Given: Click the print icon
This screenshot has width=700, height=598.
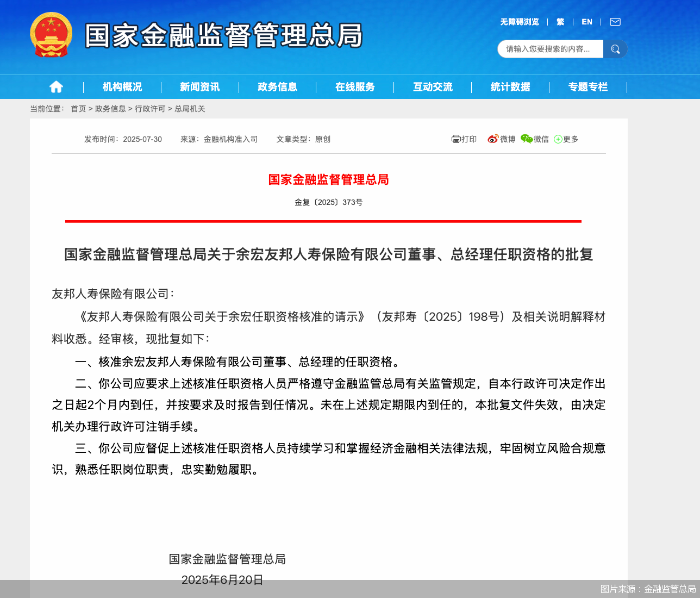Looking at the screenshot, I should (x=456, y=139).
